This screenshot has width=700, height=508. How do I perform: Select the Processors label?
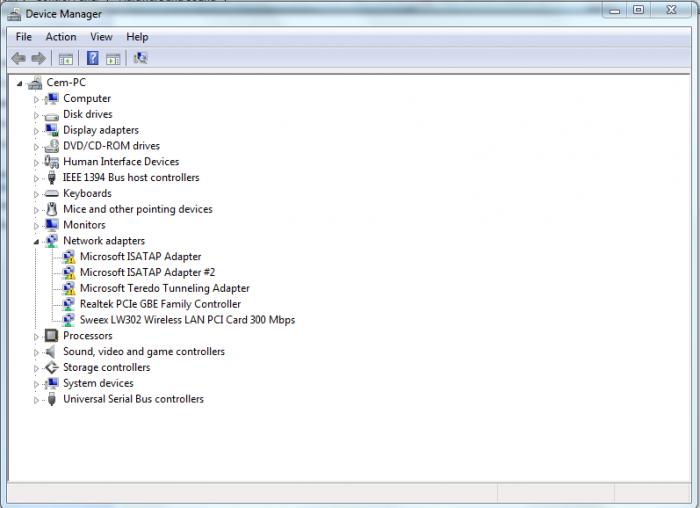point(88,336)
